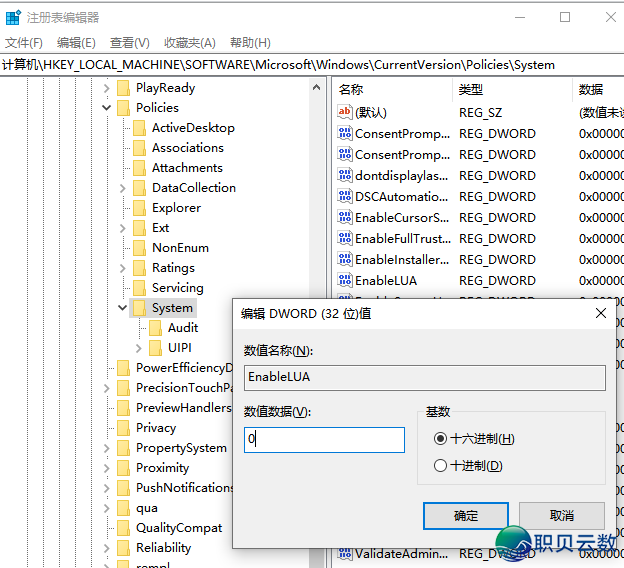Expand the UIPI tree node

[139, 348]
